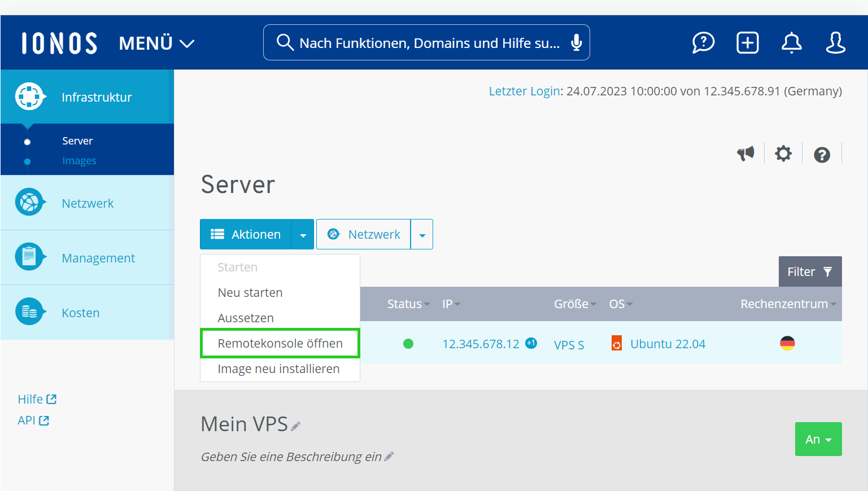The width and height of the screenshot is (868, 491).
Task: Click the megaphone announcements icon
Action: (745, 154)
